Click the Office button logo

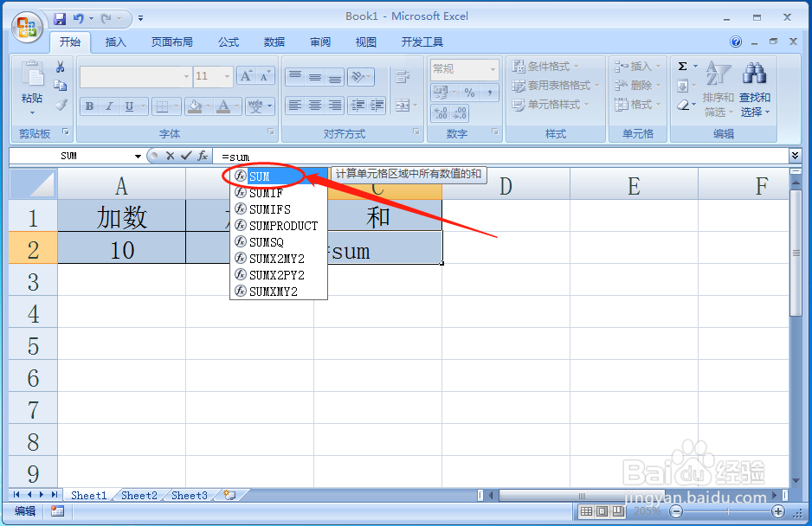27,27
